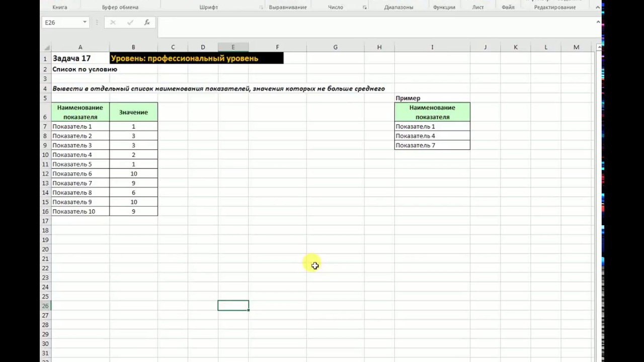Click the cancel X icon in formula bar
This screenshot has height=362, width=644.
click(113, 23)
